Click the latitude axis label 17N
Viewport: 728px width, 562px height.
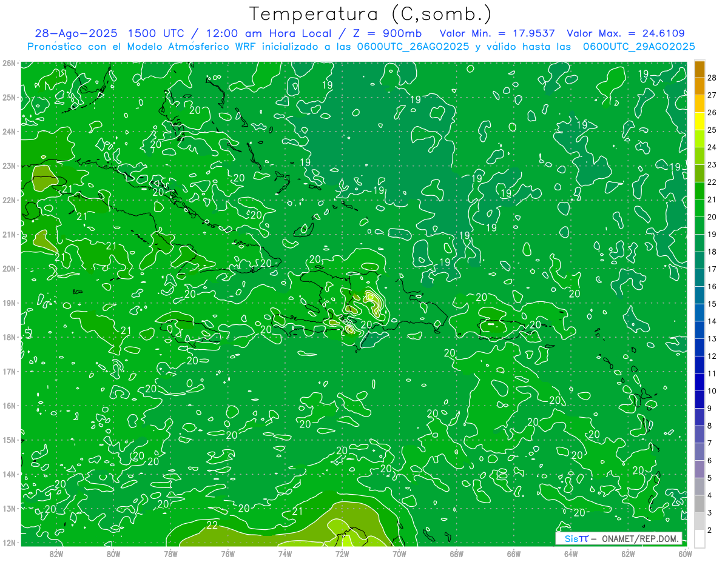pos(8,372)
